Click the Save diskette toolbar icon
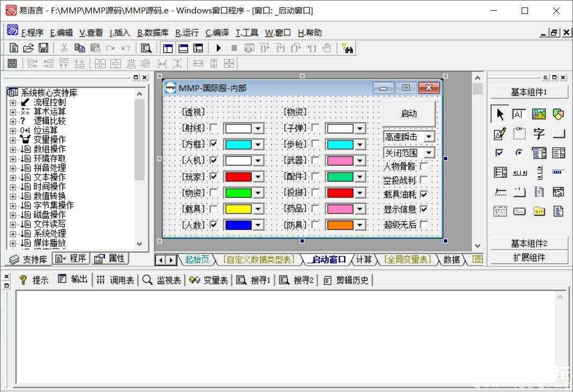Viewport: 573px width, 392px height. coord(43,48)
